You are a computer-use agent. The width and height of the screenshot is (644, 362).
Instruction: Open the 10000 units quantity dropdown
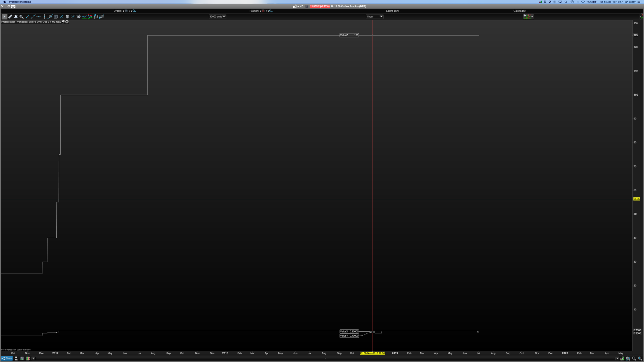point(217,17)
